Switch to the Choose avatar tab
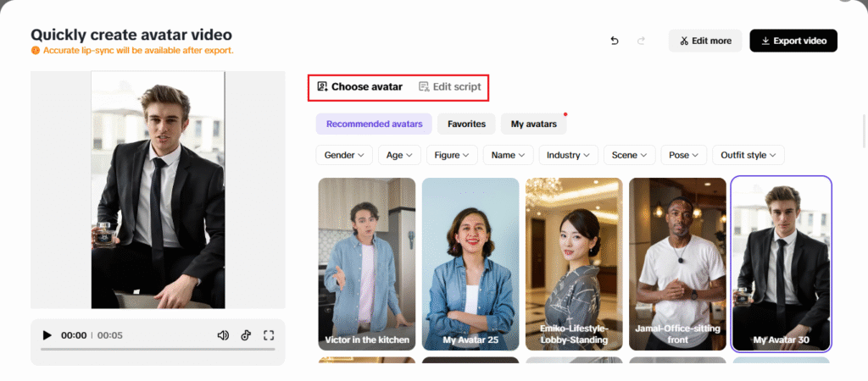 [x=359, y=86]
